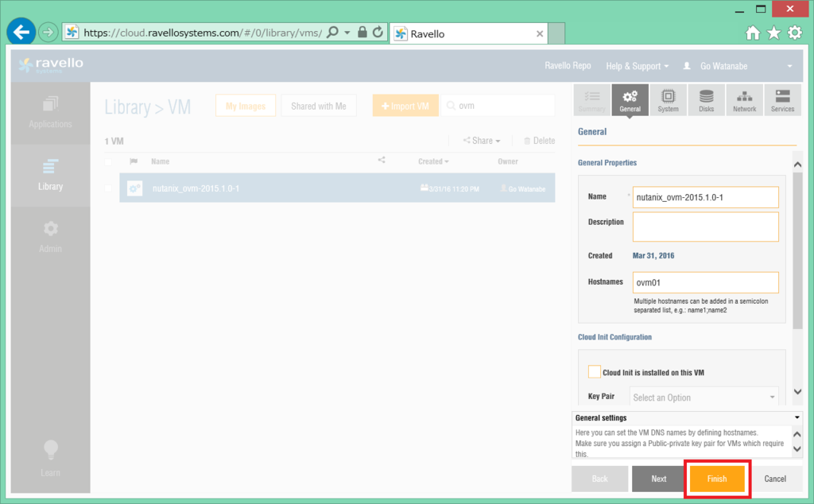
Task: Click the flag column header icon
Action: (134, 161)
